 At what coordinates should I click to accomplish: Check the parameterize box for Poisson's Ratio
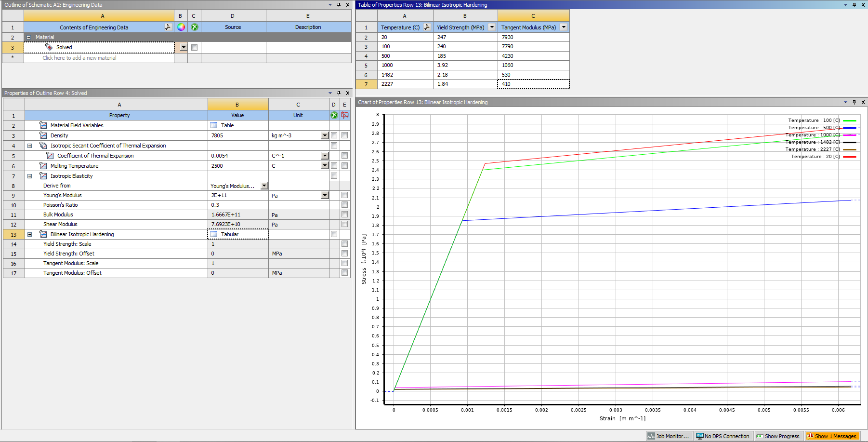344,205
